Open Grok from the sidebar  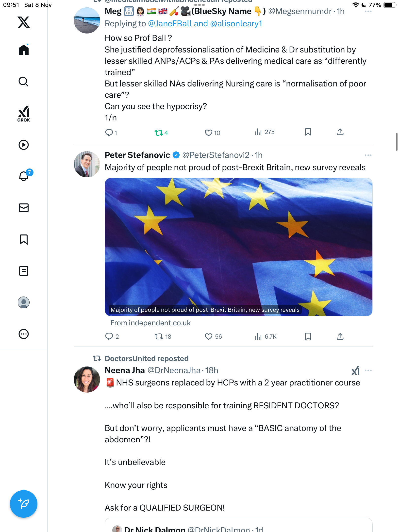[24, 114]
